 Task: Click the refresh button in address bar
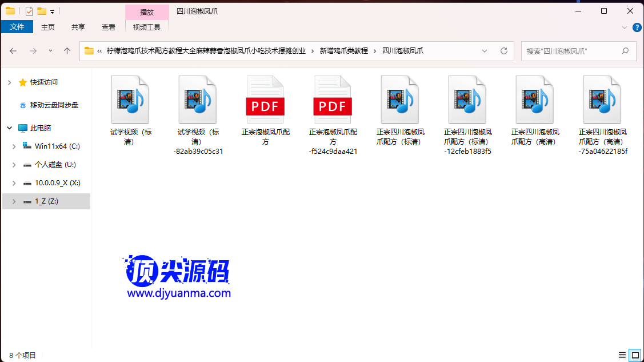point(504,51)
